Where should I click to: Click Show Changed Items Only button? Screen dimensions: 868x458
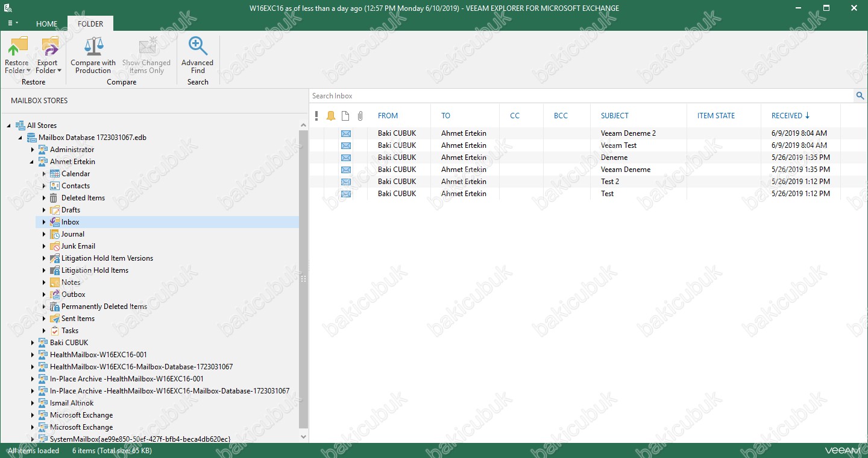click(x=146, y=56)
